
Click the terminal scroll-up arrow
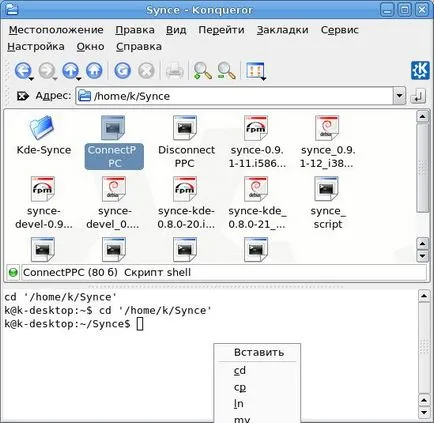[x=424, y=296]
